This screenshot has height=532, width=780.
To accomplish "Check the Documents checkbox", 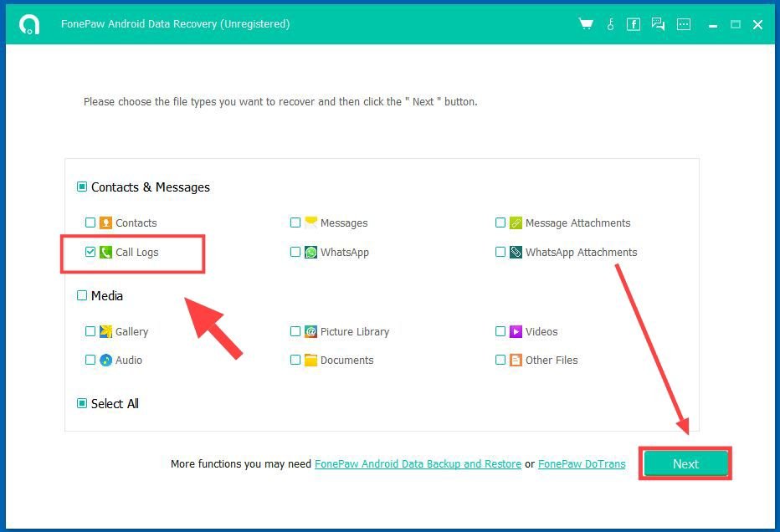I will tap(295, 360).
